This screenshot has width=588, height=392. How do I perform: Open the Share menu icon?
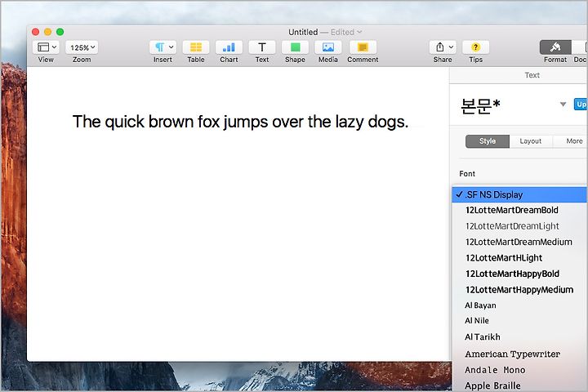point(443,47)
